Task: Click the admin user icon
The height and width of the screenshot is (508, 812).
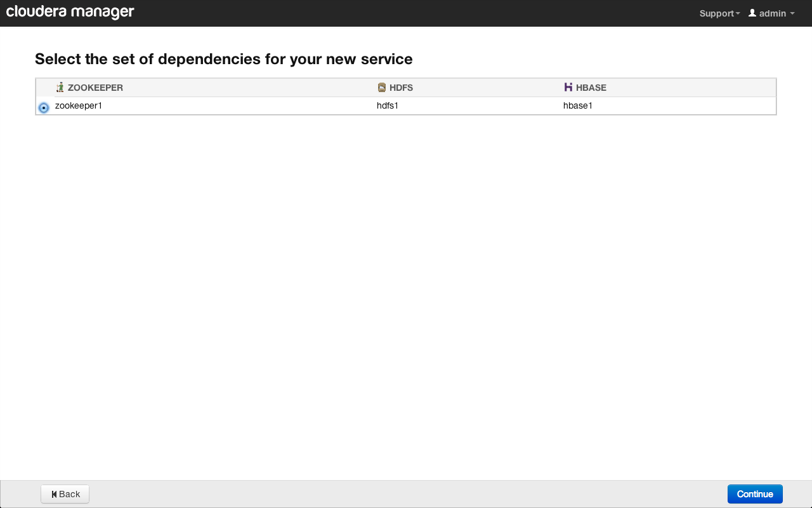Action: tap(752, 13)
